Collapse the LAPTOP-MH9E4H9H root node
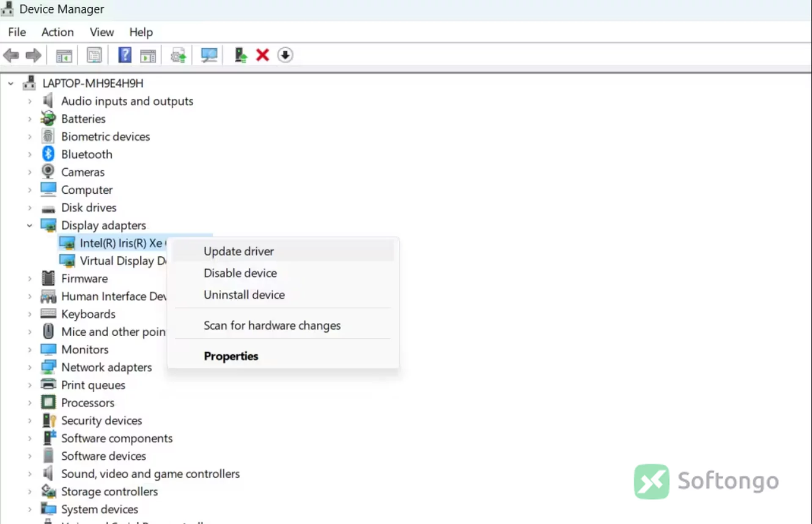 11,83
